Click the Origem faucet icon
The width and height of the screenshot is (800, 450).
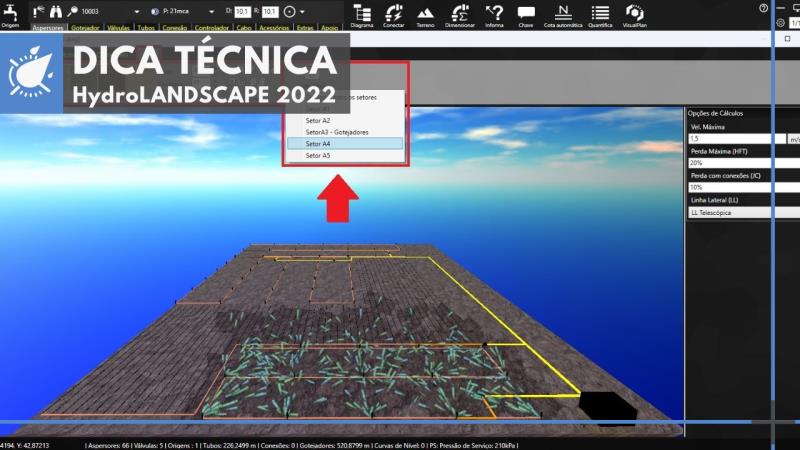[x=10, y=12]
